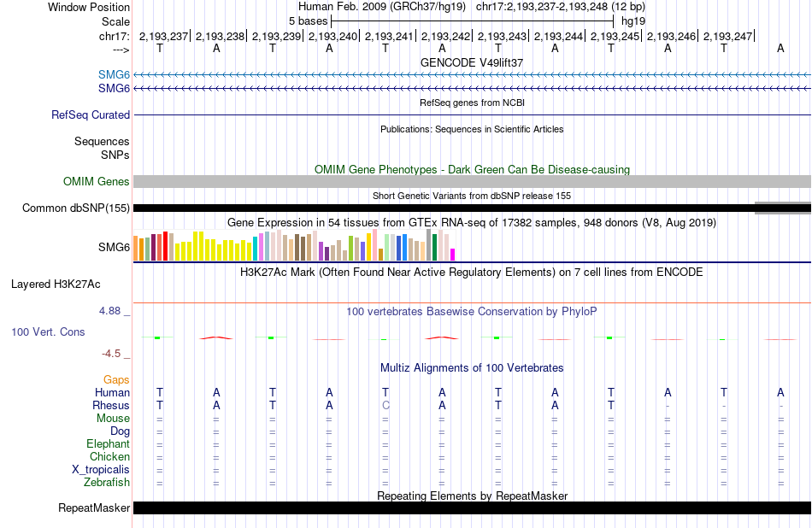Click the Rhesus species label
Viewport: 812px width, 528px height.
coord(111,405)
